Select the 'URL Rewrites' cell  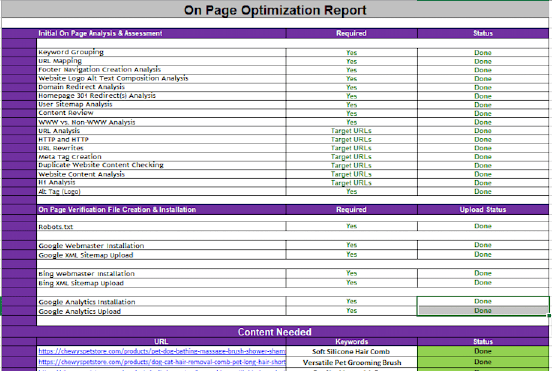pyautogui.click(x=162, y=148)
